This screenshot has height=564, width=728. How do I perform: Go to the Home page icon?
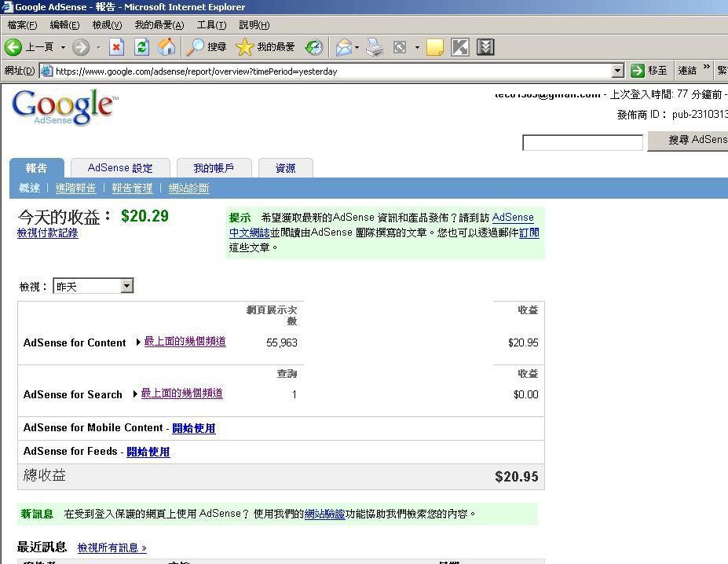pos(166,47)
